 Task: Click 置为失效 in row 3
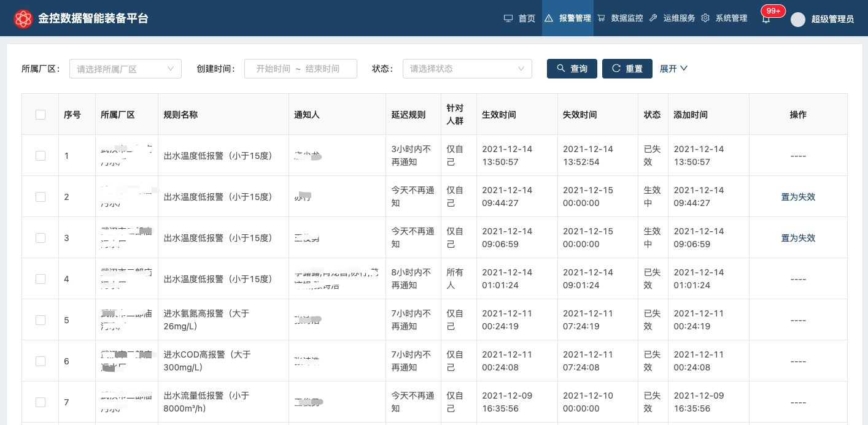pos(798,238)
